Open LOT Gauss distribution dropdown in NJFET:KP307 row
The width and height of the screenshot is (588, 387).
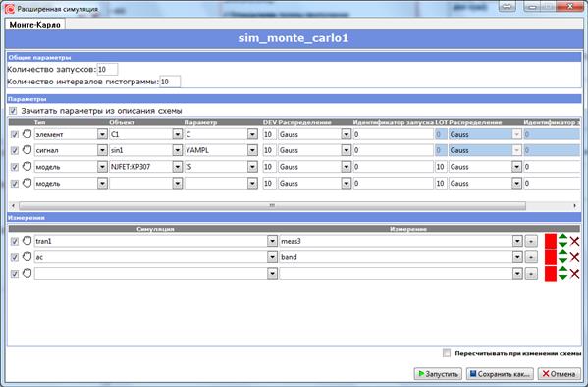(x=516, y=167)
